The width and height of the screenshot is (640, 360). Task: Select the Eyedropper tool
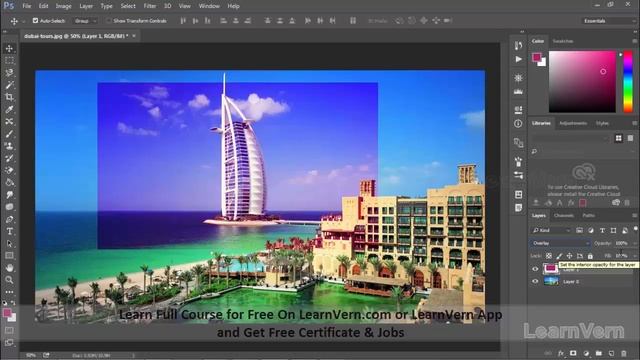pos(9,109)
